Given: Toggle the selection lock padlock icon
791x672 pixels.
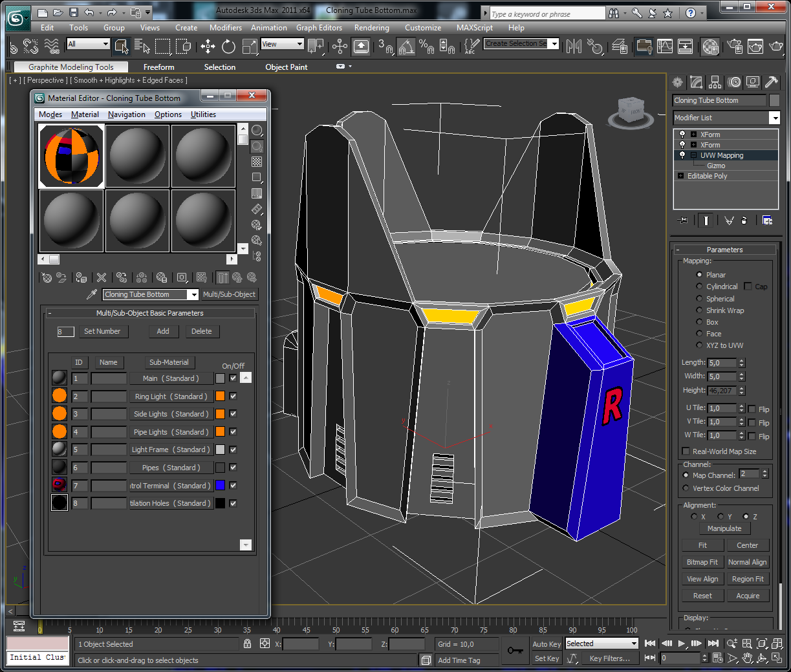Looking at the screenshot, I should coord(247,644).
